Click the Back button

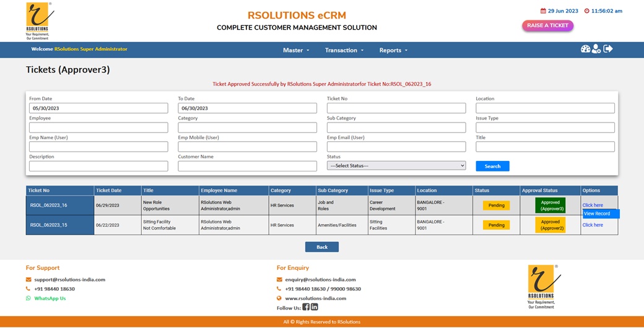click(321, 247)
